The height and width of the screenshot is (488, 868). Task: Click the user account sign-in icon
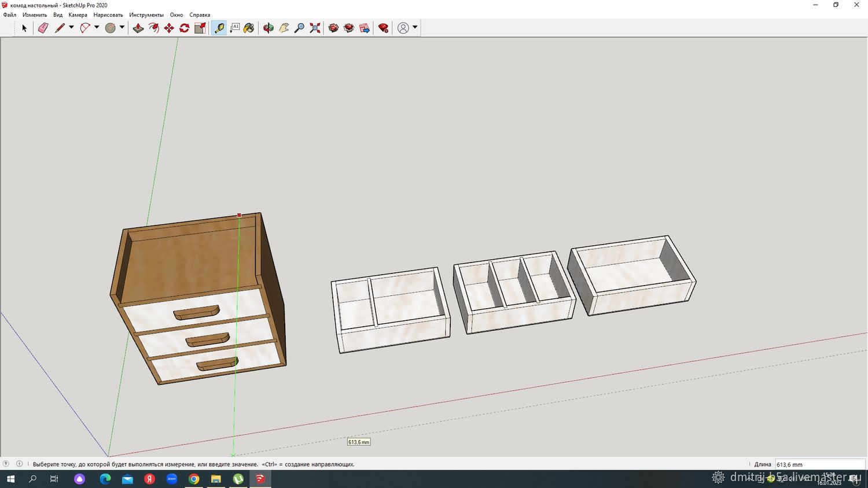pyautogui.click(x=403, y=28)
